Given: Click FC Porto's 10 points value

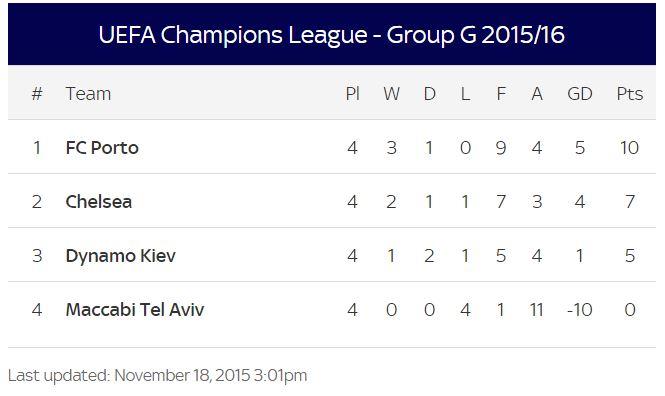Looking at the screenshot, I should coord(629,148).
